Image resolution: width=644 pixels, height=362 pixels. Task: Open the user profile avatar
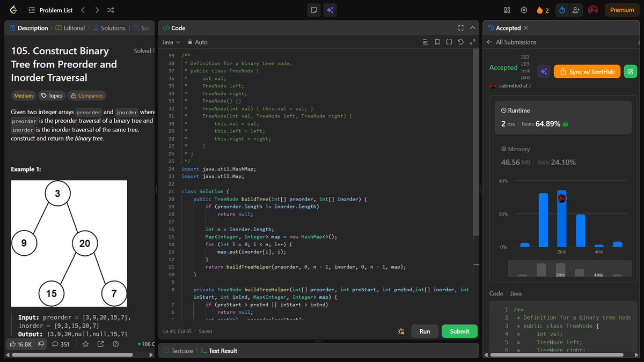(x=593, y=10)
